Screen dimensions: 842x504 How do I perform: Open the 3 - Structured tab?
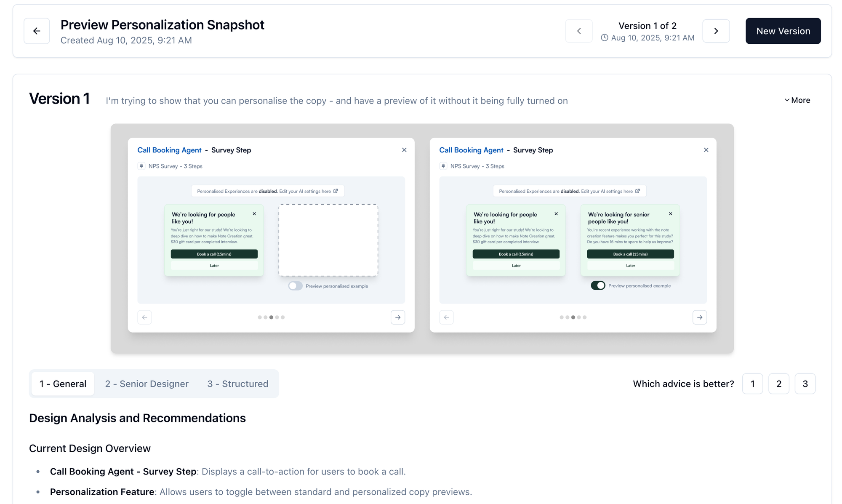[237, 384]
